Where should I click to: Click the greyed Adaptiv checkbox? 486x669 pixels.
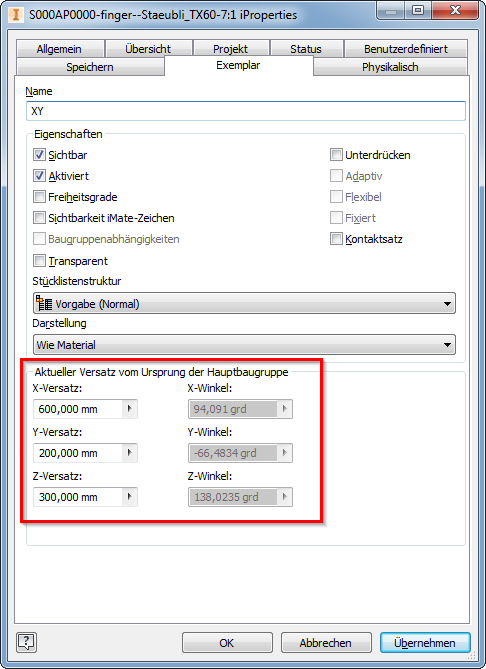336,175
